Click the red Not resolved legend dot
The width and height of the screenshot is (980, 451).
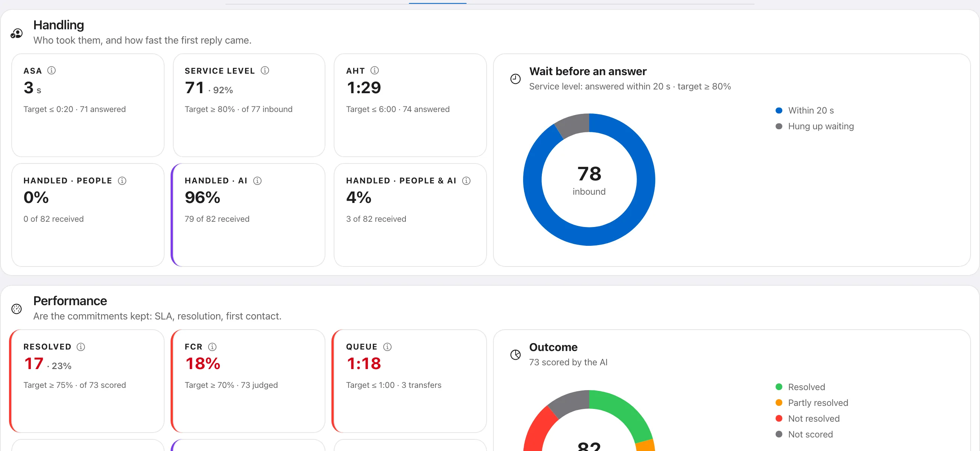pos(778,418)
